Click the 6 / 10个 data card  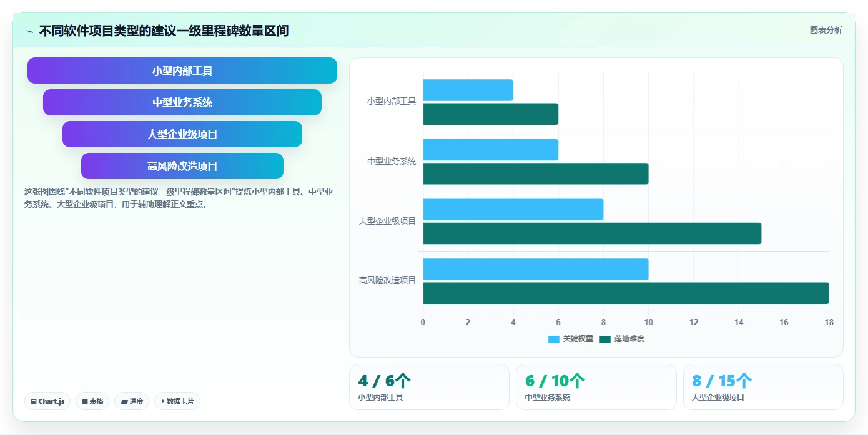[x=596, y=387]
